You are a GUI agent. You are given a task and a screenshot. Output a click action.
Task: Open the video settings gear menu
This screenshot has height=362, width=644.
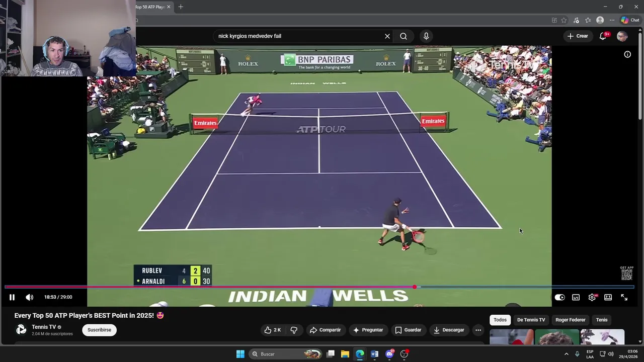coord(592,297)
